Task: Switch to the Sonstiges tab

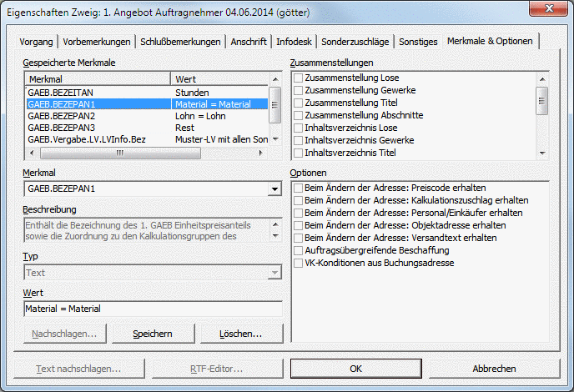Action: click(x=418, y=42)
